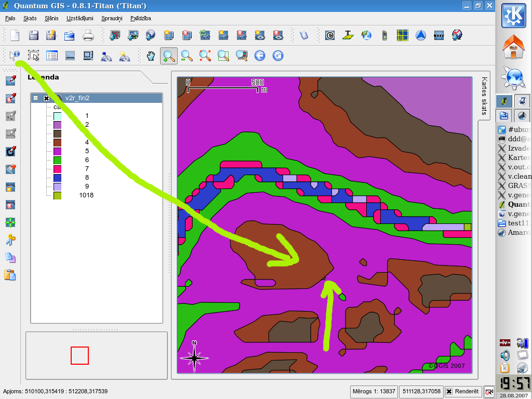
Task: Create a new blank project
Action: tap(15, 35)
